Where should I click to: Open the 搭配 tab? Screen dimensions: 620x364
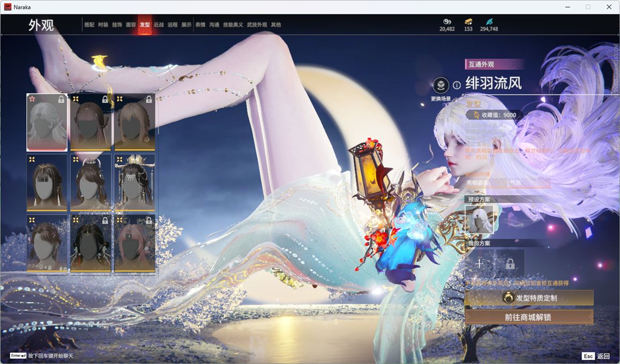[x=89, y=25]
